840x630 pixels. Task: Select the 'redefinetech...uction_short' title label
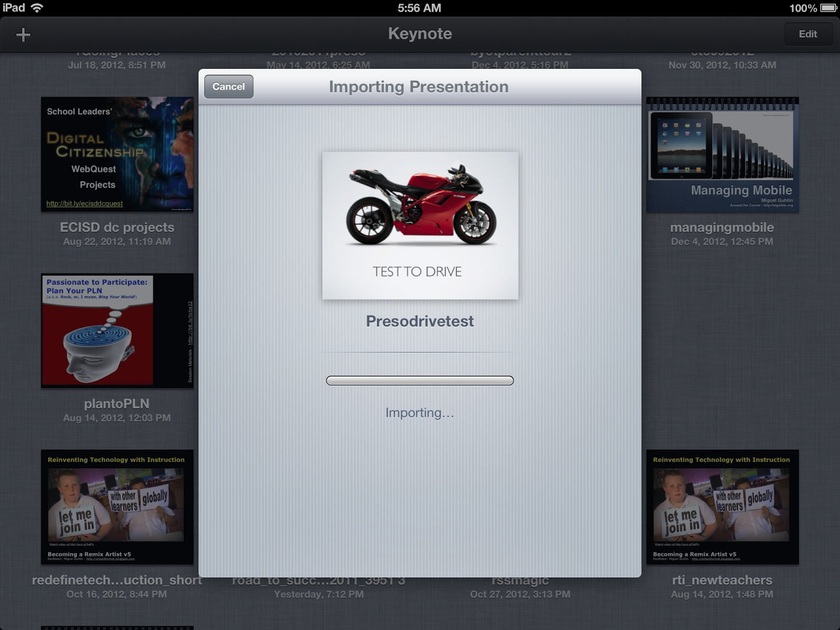117,580
